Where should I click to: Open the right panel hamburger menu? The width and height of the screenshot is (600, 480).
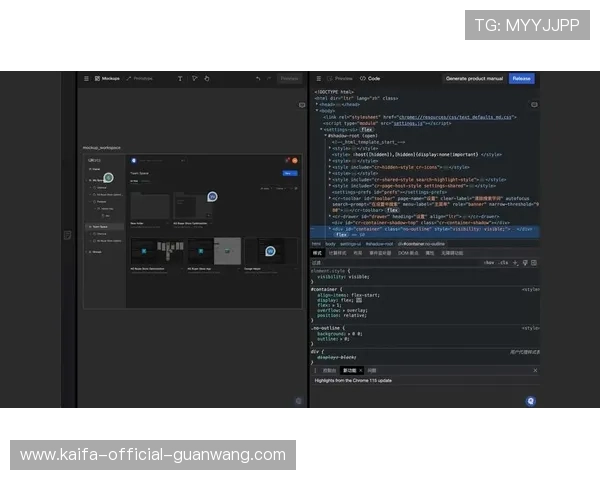(x=318, y=78)
